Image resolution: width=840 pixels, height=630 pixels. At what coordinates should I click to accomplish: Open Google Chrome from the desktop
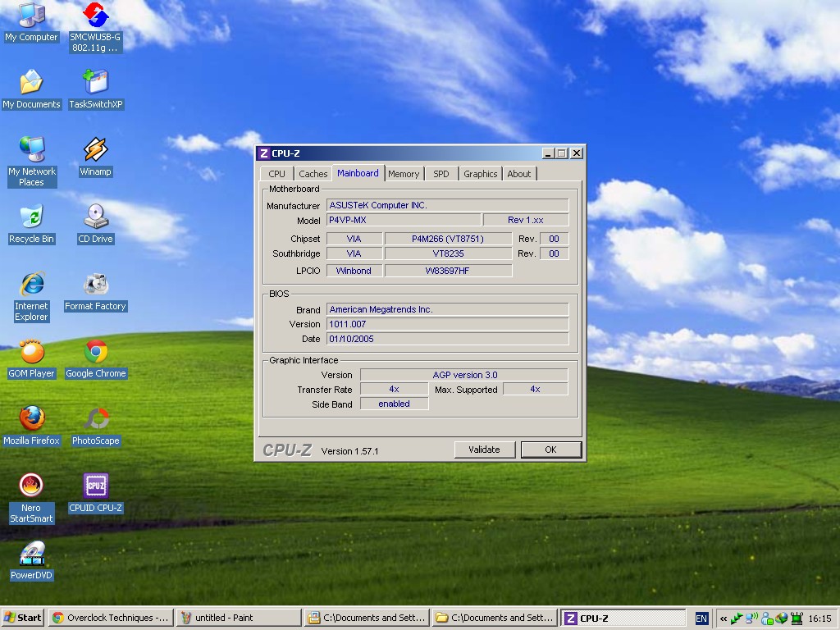click(96, 352)
